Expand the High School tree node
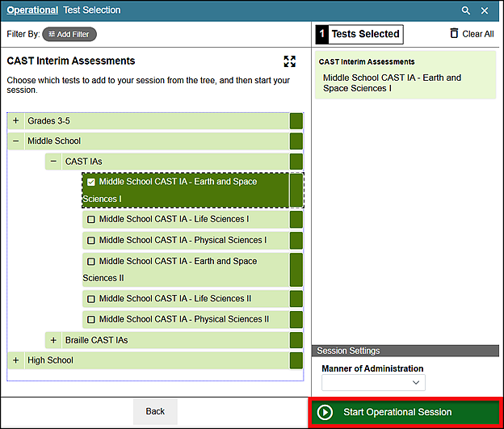Screen dimensions: 504x429 pos(16,360)
